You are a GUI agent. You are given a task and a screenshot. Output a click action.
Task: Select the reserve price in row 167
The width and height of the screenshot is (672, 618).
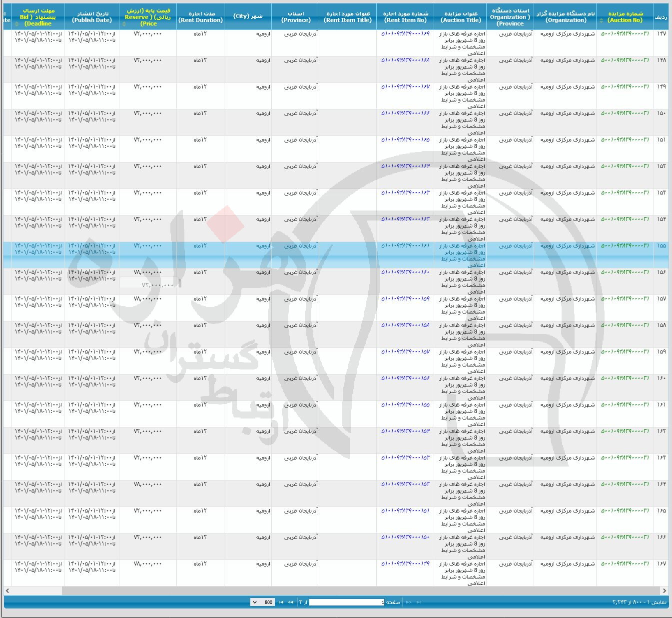pyautogui.click(x=148, y=563)
